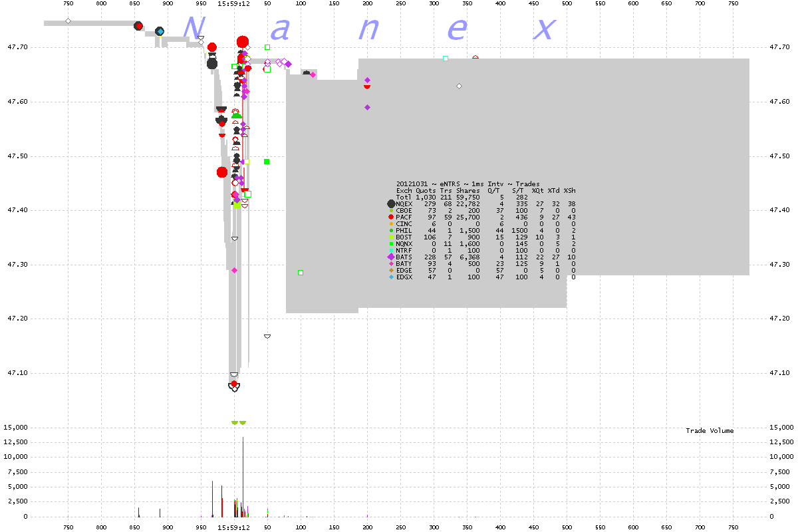Click the large red circle trade marker near 47.47
This screenshot has height=532, width=798.
coord(222,172)
